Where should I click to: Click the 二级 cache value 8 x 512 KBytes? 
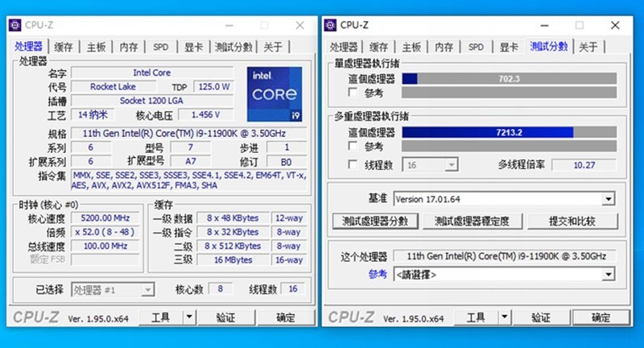(233, 246)
